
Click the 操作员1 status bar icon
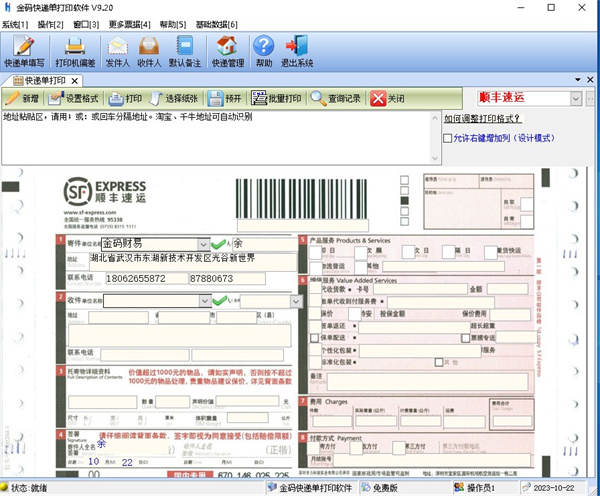pos(474,488)
